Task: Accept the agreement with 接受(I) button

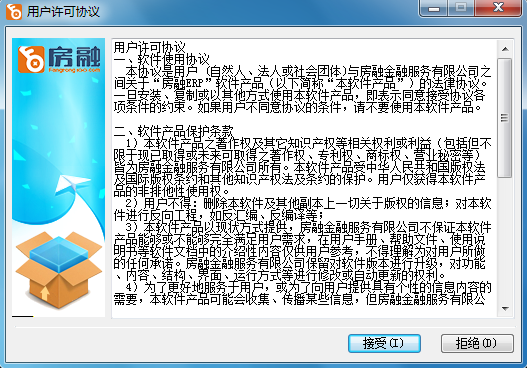Action: 384,343
